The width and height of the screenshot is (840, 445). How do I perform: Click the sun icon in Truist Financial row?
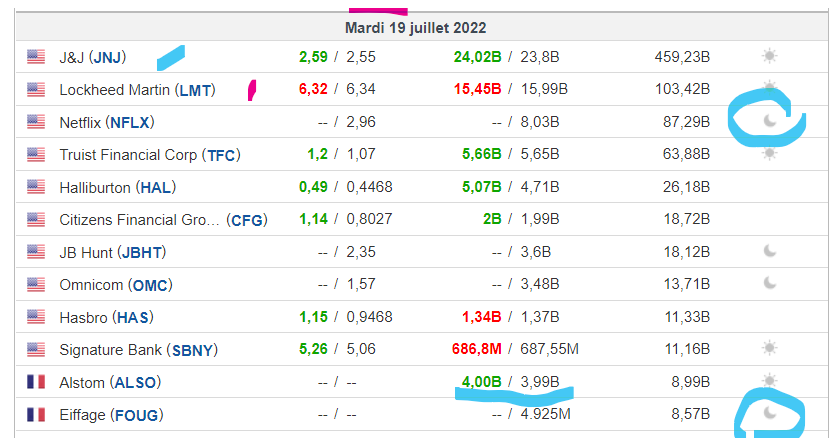(x=770, y=153)
